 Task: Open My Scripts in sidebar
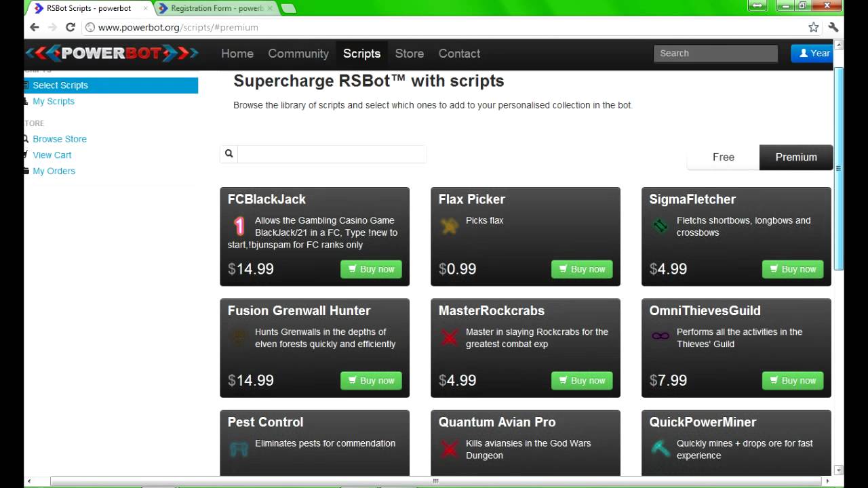54,101
